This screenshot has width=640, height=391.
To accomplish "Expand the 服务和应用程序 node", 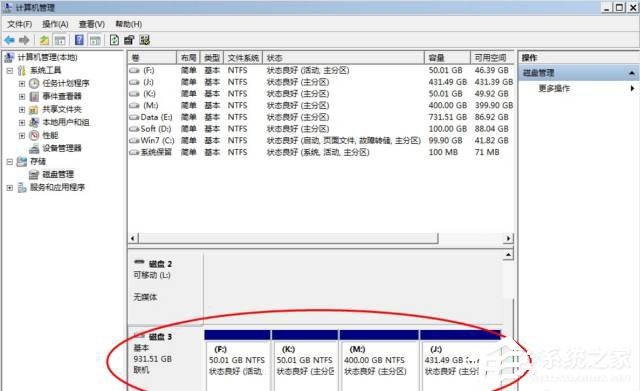I will 10,188.
